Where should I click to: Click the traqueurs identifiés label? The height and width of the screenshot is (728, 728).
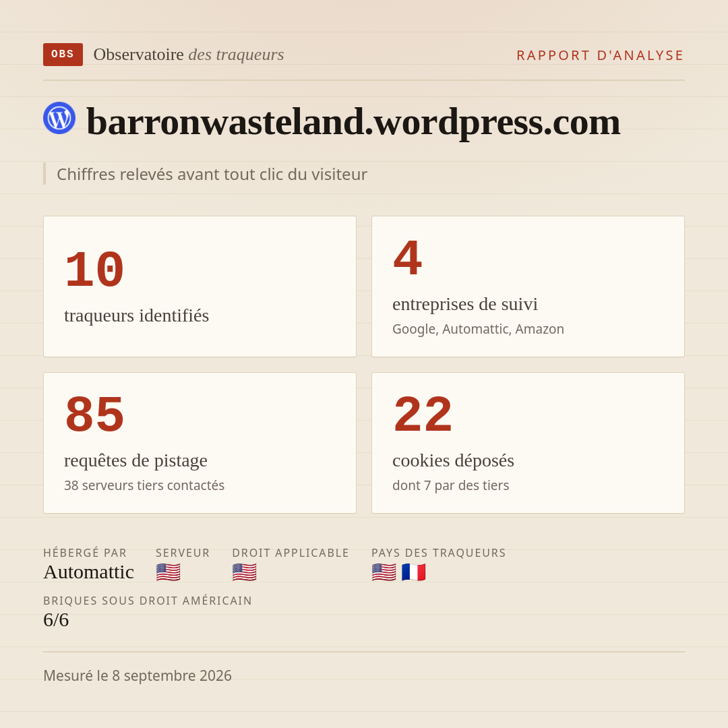coord(136,315)
